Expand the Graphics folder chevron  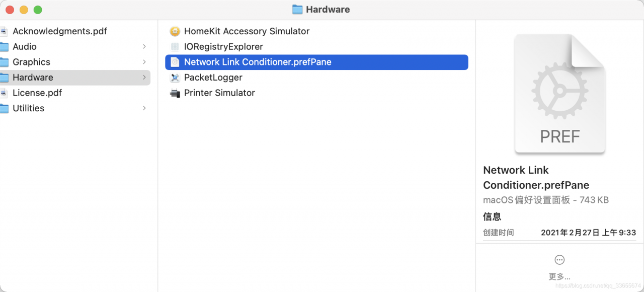click(x=144, y=62)
